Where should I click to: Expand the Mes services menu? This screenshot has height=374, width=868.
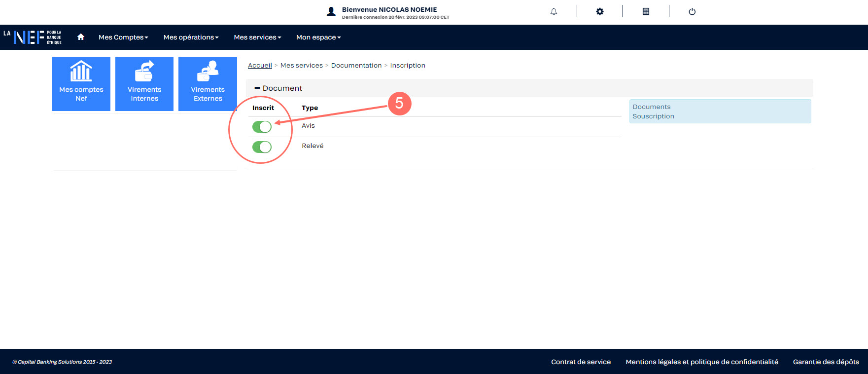point(258,37)
